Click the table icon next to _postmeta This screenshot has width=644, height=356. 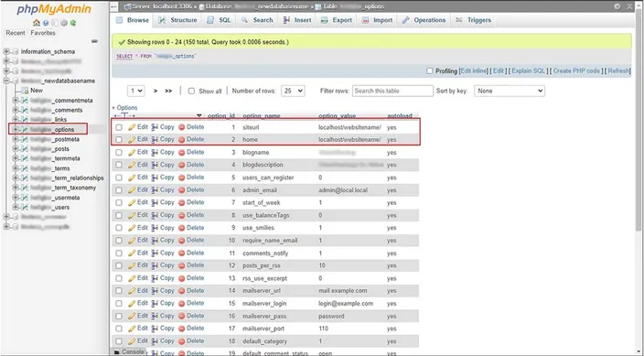point(25,139)
